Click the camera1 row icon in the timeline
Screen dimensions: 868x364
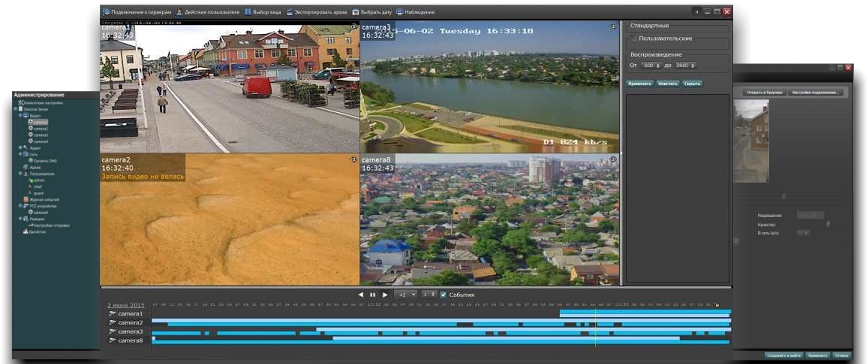coord(112,314)
